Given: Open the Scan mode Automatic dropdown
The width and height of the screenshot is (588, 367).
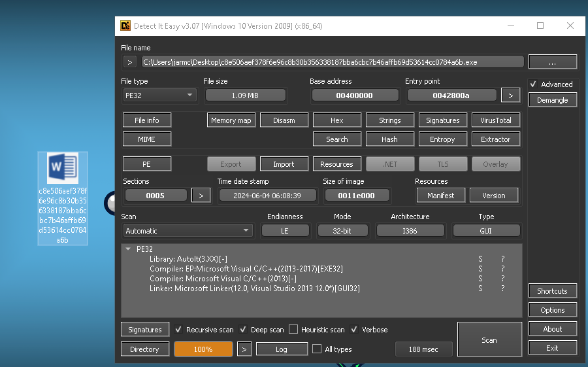Looking at the screenshot, I should [188, 231].
